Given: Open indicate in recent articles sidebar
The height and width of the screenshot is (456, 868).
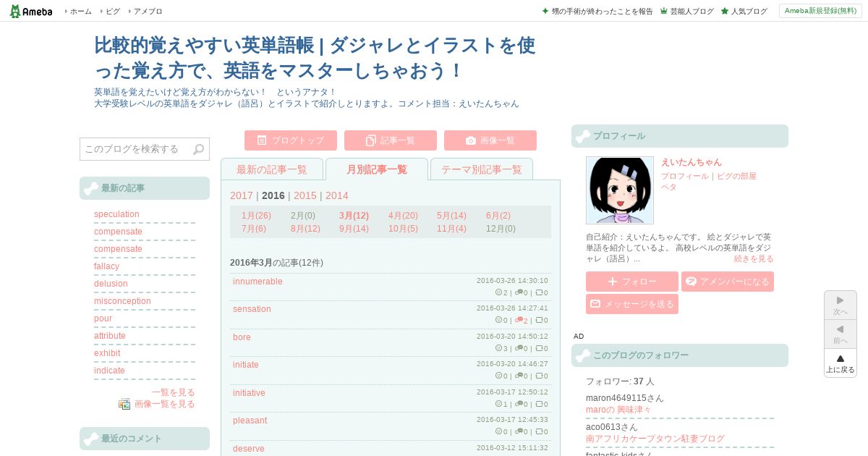Looking at the screenshot, I should 109,371.
